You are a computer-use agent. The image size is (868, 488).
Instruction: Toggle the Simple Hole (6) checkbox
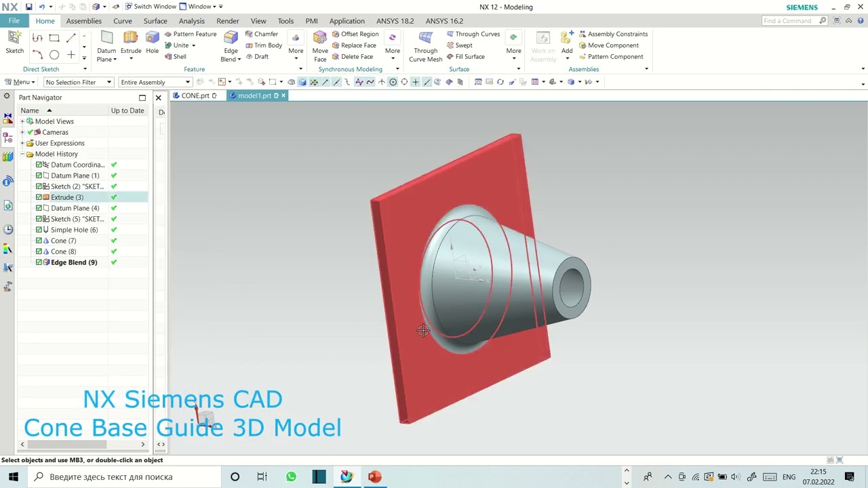[x=39, y=230]
